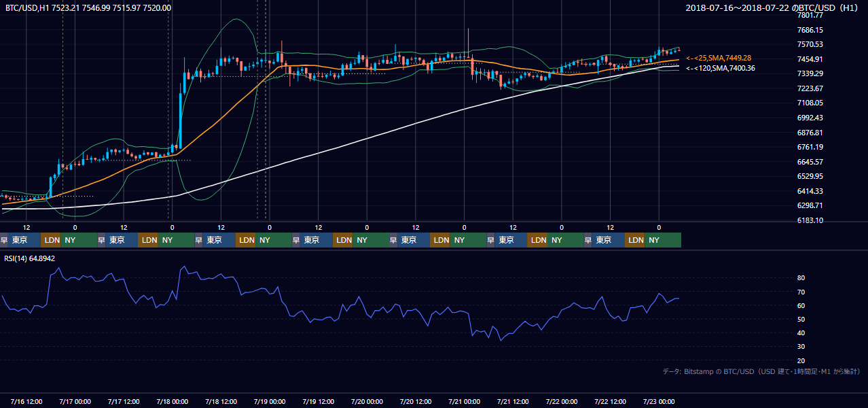Click RSI scale level 30

pos(801,347)
